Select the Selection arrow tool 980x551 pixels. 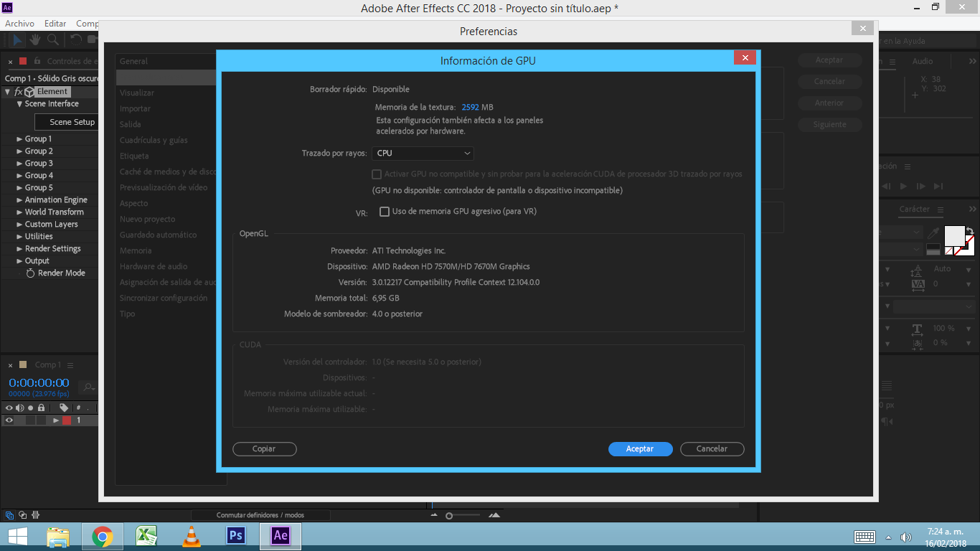coord(18,40)
